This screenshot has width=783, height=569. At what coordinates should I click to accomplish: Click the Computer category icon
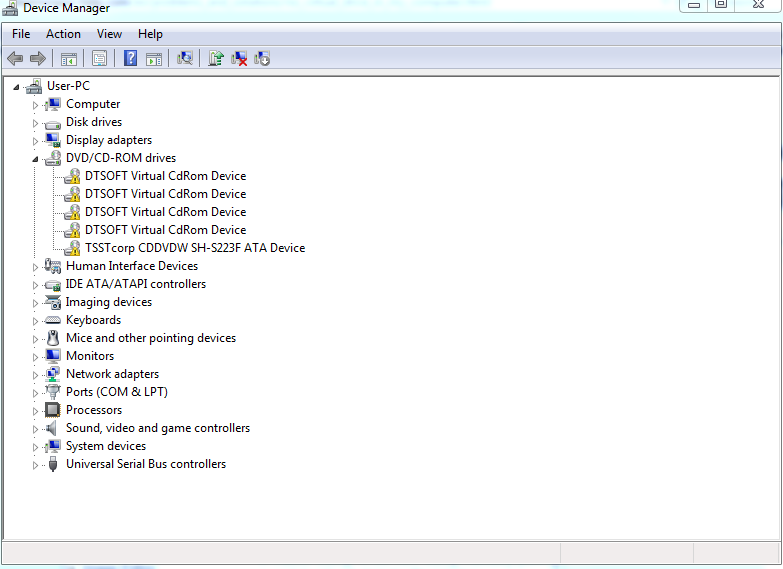(52, 104)
